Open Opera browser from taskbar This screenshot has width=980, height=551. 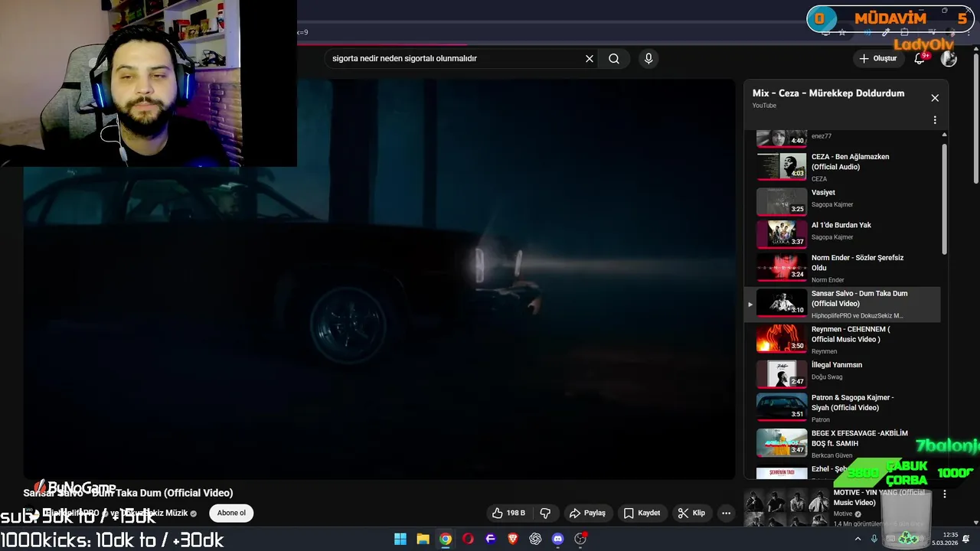pos(468,539)
